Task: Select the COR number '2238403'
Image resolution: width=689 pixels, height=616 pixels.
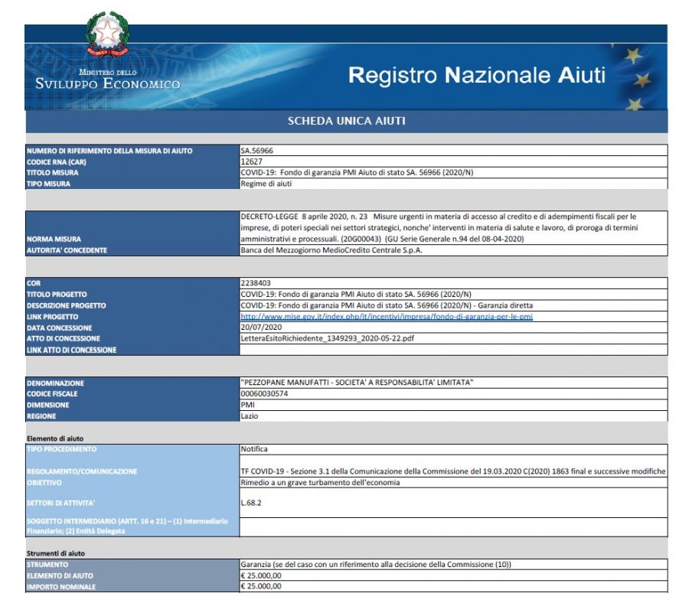Action: [x=255, y=283]
